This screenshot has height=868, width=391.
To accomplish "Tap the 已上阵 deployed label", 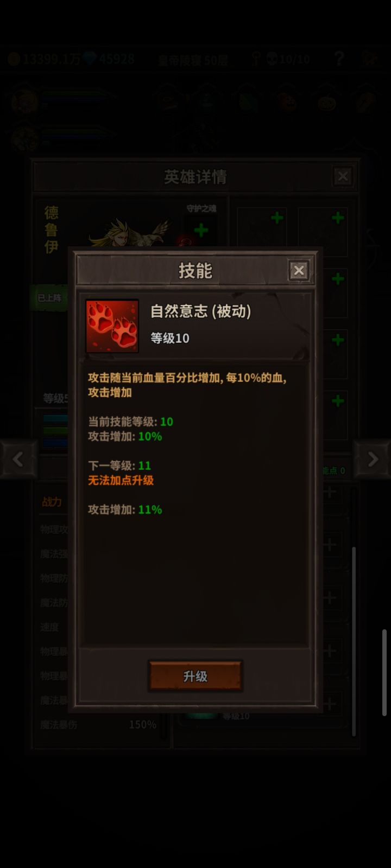I will point(49,298).
